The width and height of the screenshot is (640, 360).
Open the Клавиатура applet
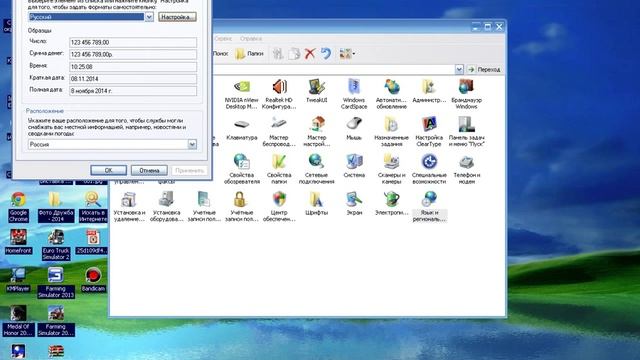242,129
